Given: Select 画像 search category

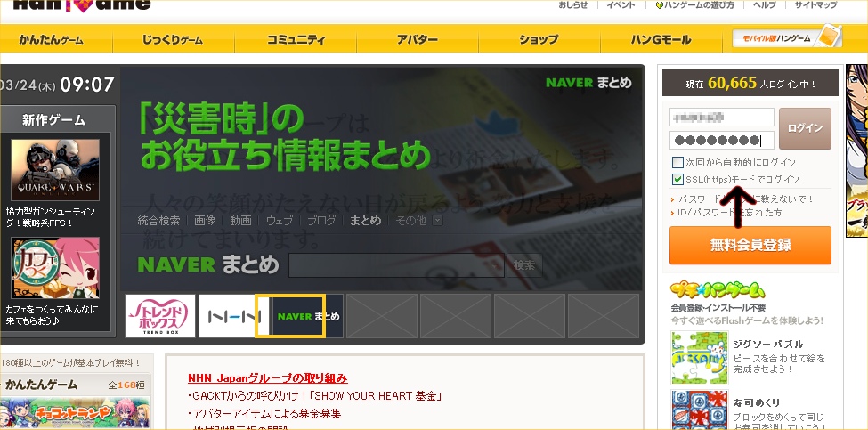Looking at the screenshot, I should [205, 220].
